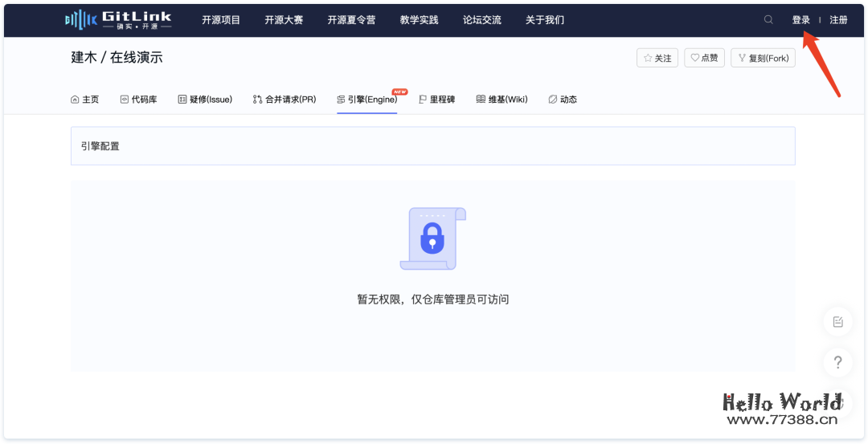The image size is (868, 444).
Task: Click 登录 to log in
Action: coord(800,20)
